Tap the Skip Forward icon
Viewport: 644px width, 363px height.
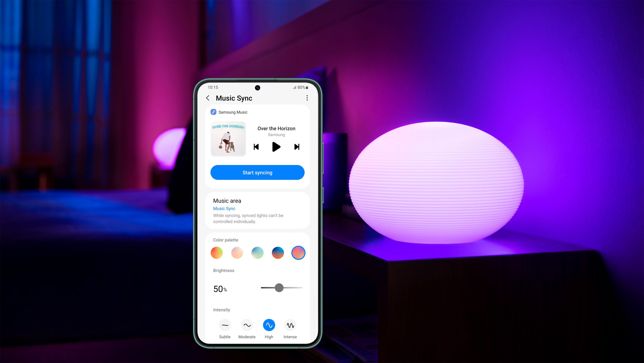click(x=297, y=147)
